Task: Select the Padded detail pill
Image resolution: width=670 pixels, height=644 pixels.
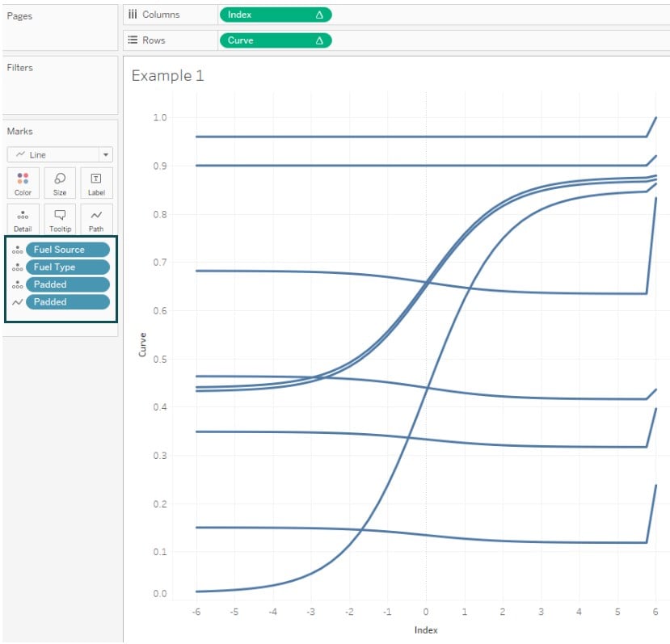Action: pos(68,284)
